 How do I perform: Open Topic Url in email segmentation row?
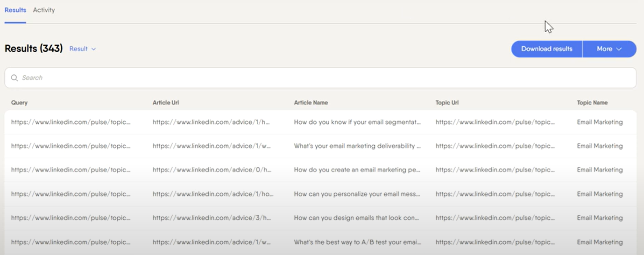(495, 122)
